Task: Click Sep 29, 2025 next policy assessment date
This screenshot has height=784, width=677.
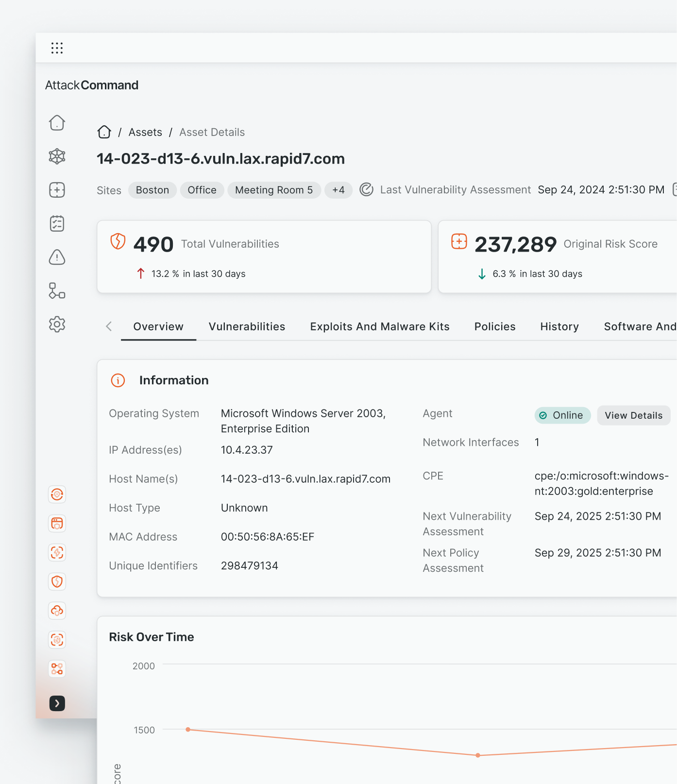Action: pos(598,553)
